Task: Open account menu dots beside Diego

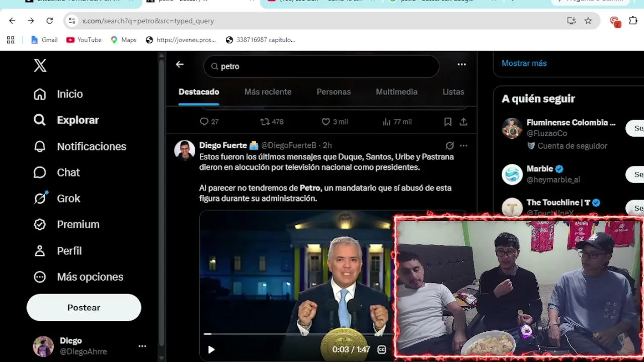Action: (142, 346)
